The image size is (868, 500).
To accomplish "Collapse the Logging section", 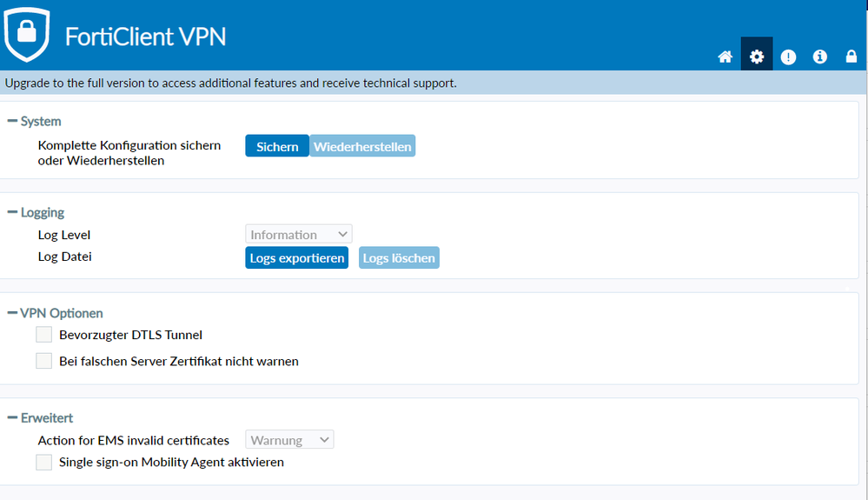I will coord(12,213).
